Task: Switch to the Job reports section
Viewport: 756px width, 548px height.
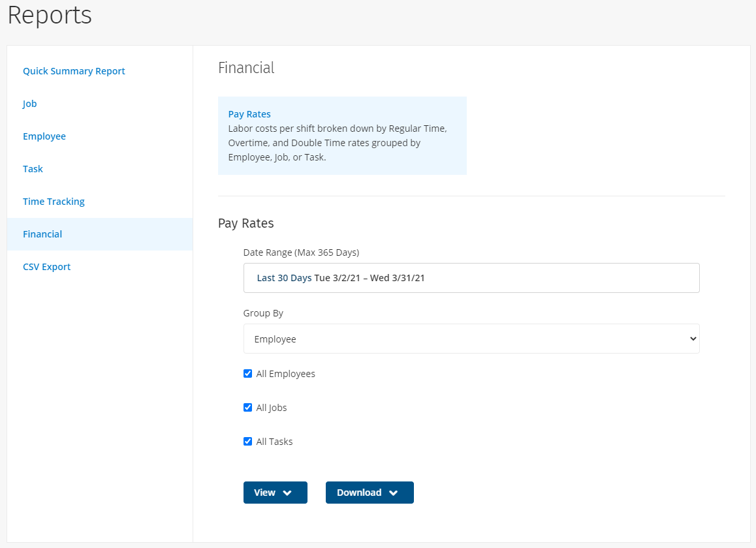Action: pos(29,103)
